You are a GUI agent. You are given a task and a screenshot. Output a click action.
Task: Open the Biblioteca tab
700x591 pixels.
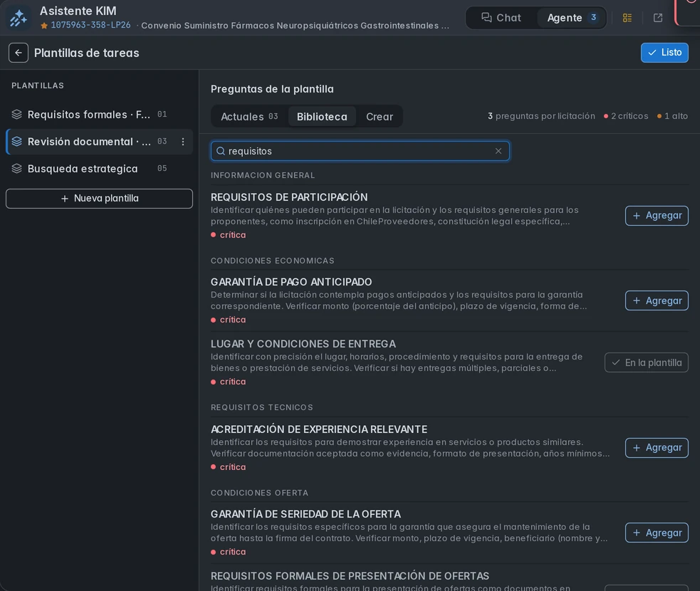[322, 117]
